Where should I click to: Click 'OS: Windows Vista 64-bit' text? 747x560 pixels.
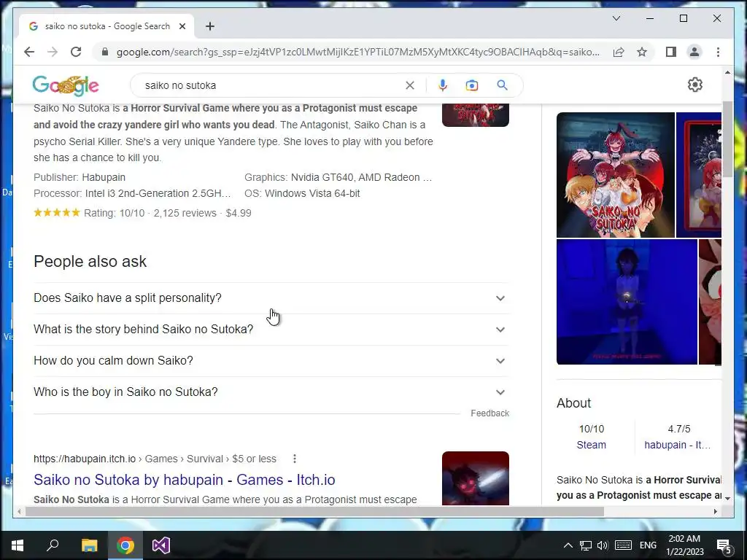(x=302, y=193)
